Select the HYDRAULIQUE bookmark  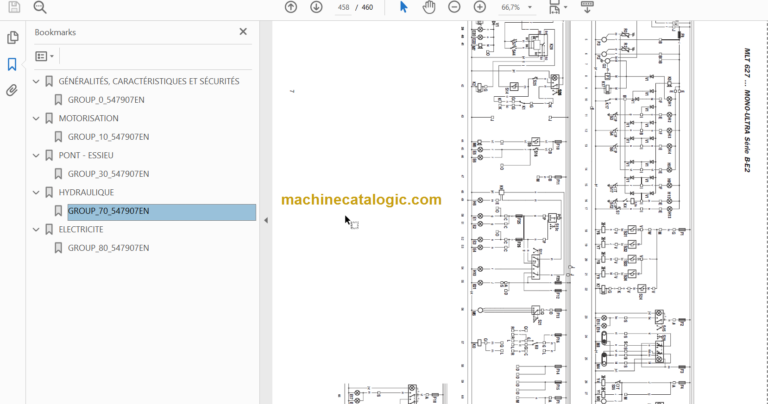pos(86,192)
